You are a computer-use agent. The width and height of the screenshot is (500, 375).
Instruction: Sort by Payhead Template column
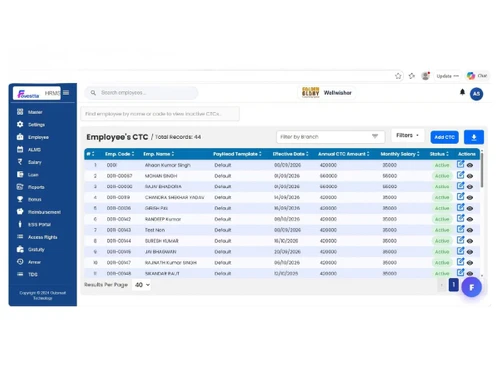237,154
